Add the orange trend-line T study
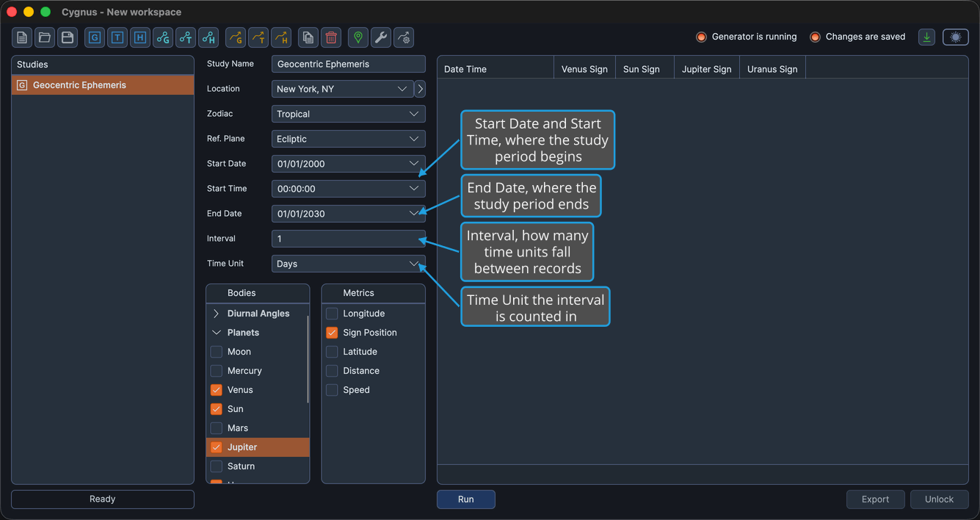Viewport: 980px width, 520px height. (x=258, y=37)
